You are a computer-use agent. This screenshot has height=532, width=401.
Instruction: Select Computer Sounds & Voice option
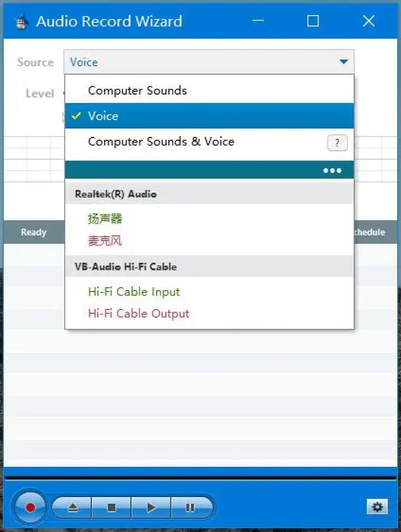[161, 141]
